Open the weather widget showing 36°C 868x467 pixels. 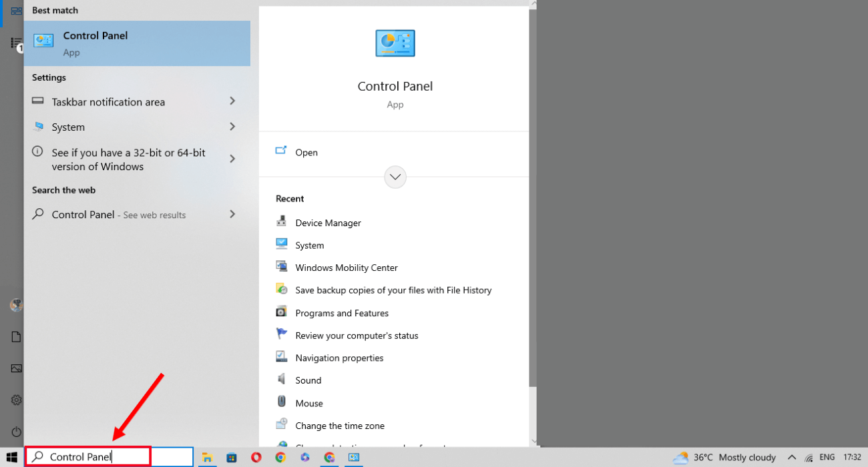pyautogui.click(x=724, y=458)
